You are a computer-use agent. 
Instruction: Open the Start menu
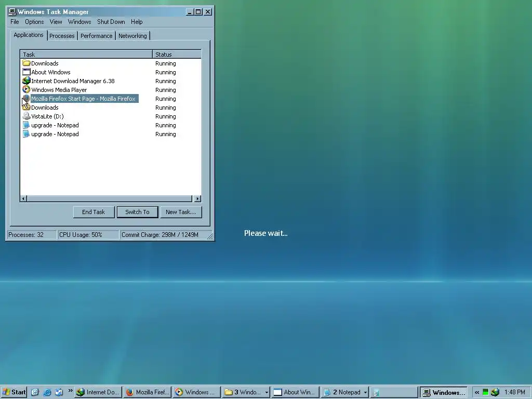click(14, 392)
